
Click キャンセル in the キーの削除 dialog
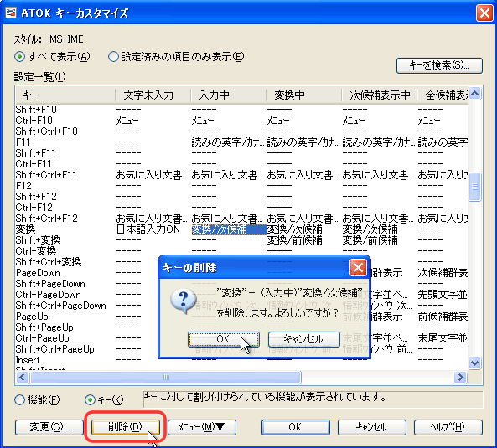tap(304, 339)
